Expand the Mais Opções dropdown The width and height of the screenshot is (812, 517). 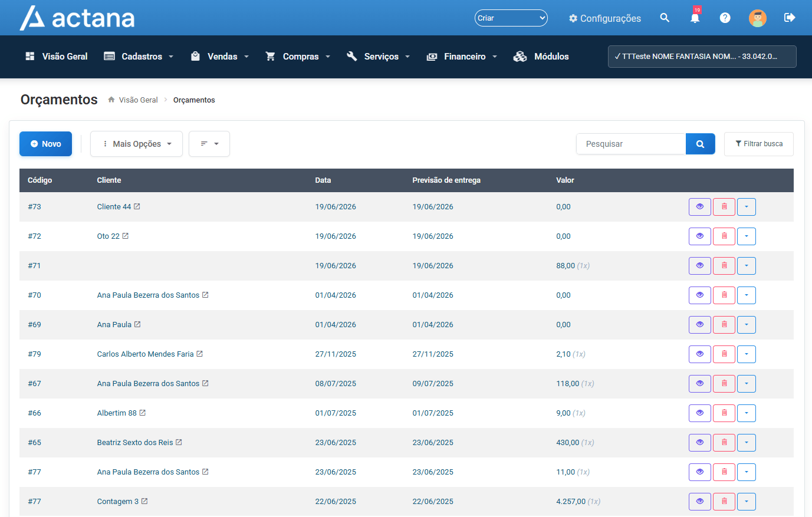click(136, 144)
